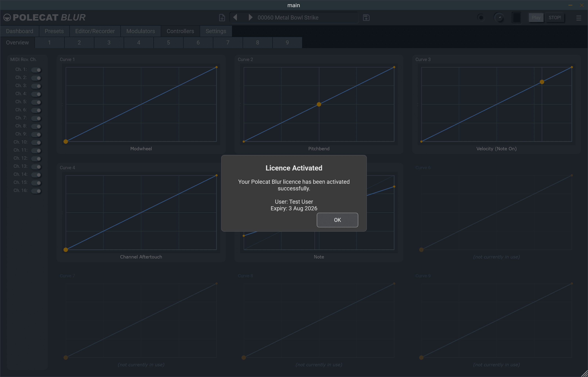
Task: Toggle MIDI receive channel Ch. 2
Action: click(36, 78)
